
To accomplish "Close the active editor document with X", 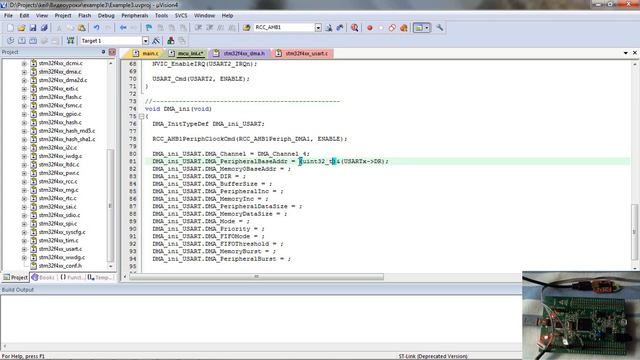I will click(635, 53).
